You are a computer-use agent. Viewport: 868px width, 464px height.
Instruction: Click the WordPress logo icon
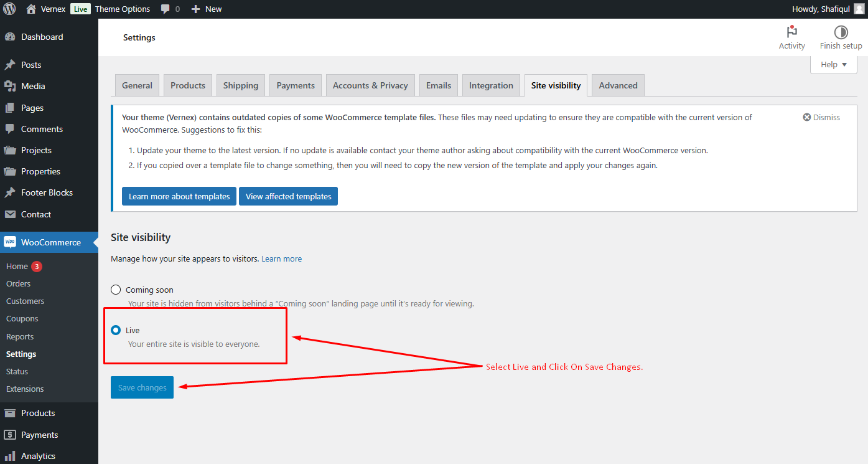pyautogui.click(x=9, y=9)
